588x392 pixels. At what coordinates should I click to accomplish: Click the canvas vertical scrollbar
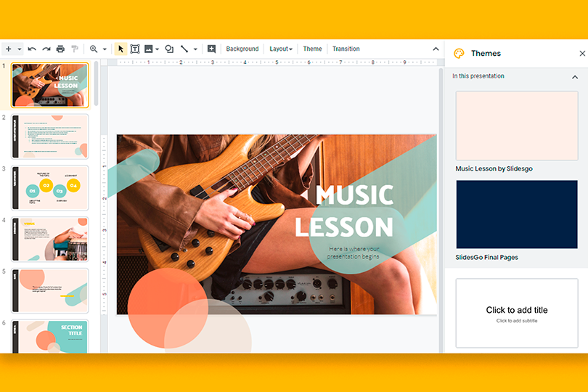441,210
